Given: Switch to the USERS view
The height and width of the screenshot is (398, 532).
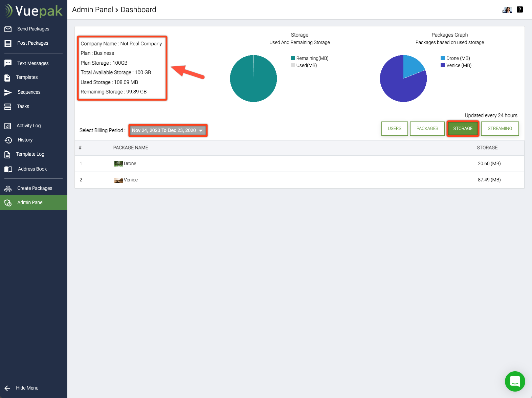Looking at the screenshot, I should click(395, 129).
